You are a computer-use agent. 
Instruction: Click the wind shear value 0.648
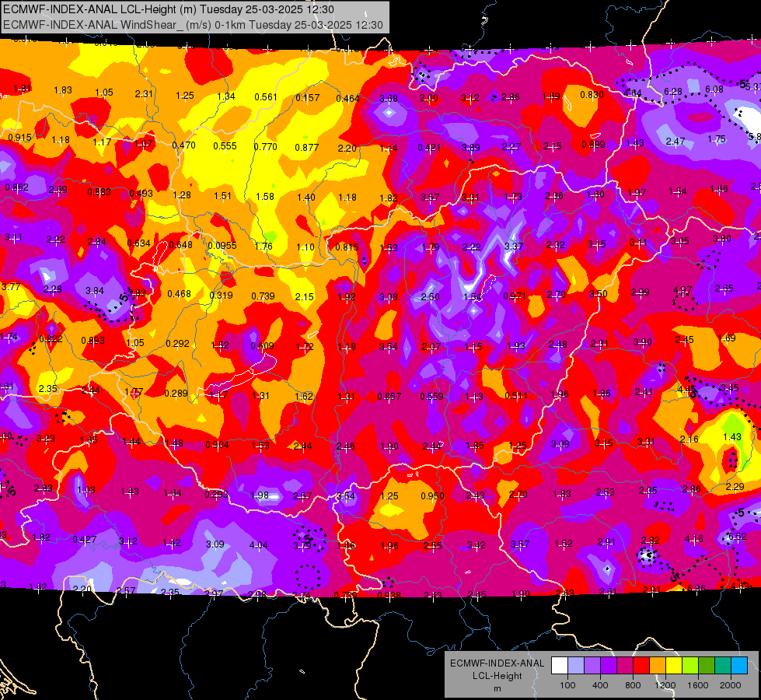(180, 245)
